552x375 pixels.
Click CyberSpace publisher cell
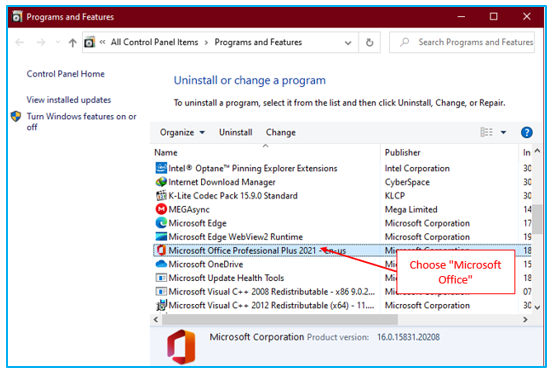(x=407, y=182)
